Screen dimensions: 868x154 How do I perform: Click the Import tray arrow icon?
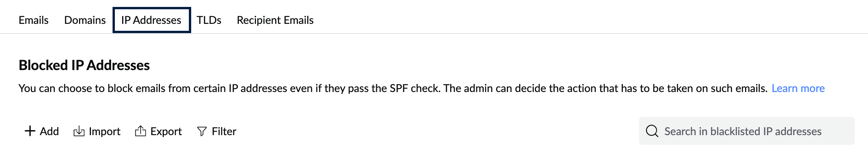[x=79, y=131]
